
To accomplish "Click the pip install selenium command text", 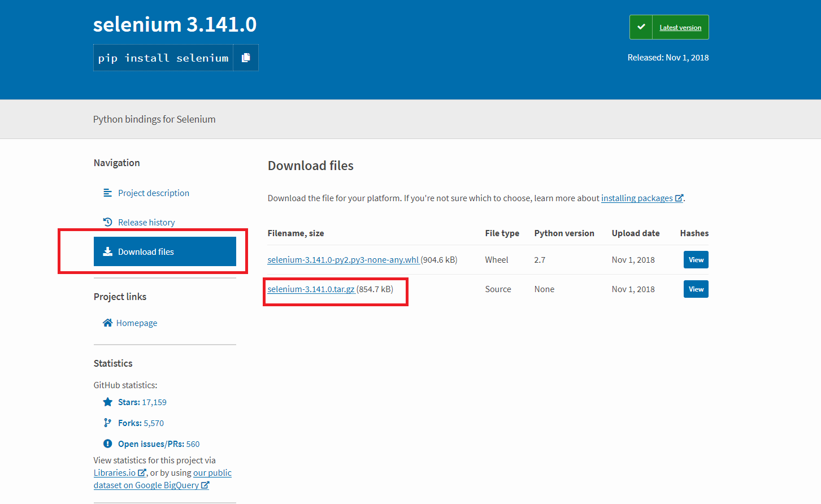I will (x=163, y=58).
